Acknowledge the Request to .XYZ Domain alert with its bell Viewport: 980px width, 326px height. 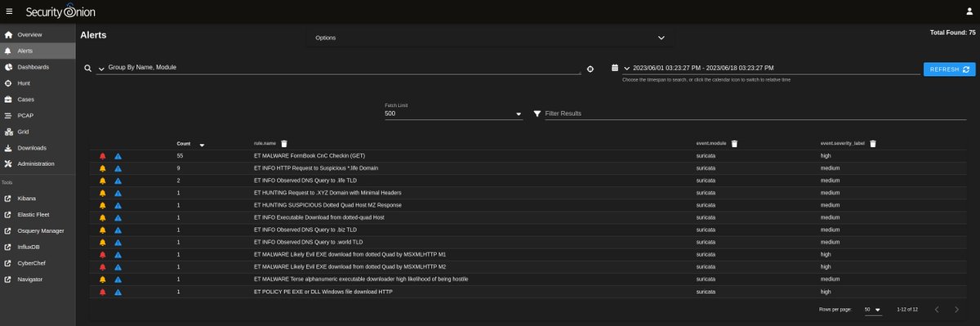coord(103,193)
